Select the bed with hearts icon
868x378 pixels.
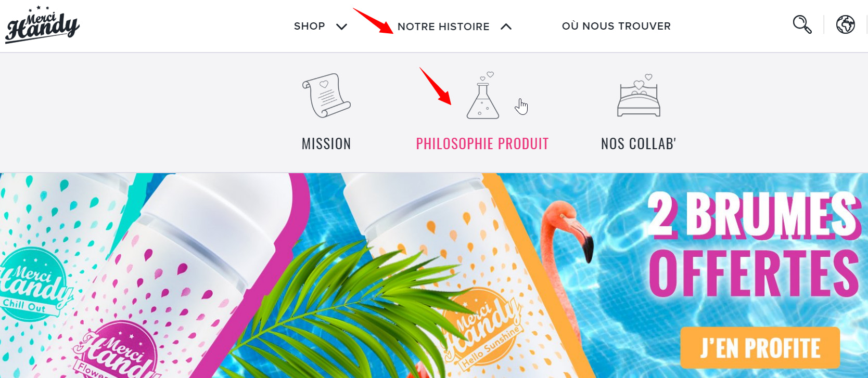pyautogui.click(x=639, y=96)
